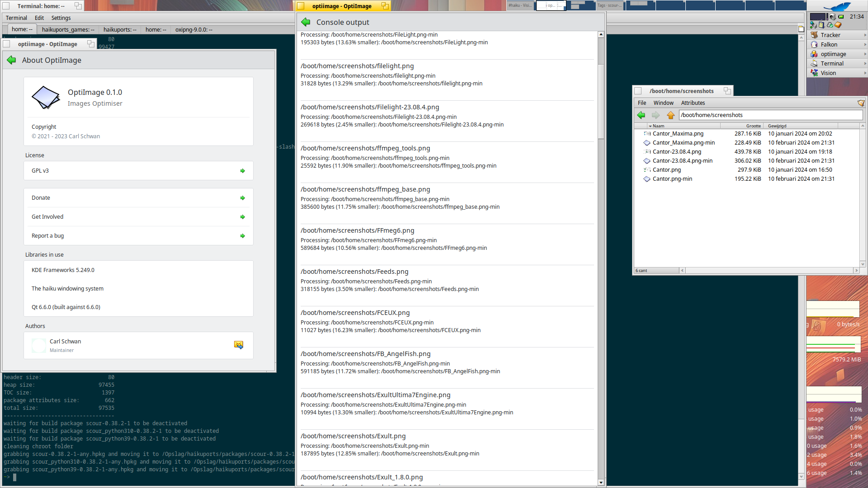
Task: Open the Settings menu in Terminal
Action: (61, 18)
